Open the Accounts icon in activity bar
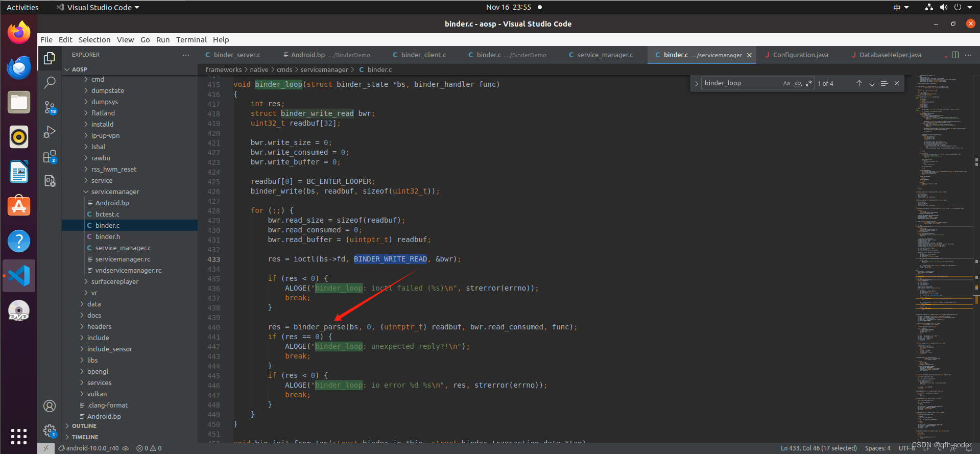980x454 pixels. click(x=50, y=406)
